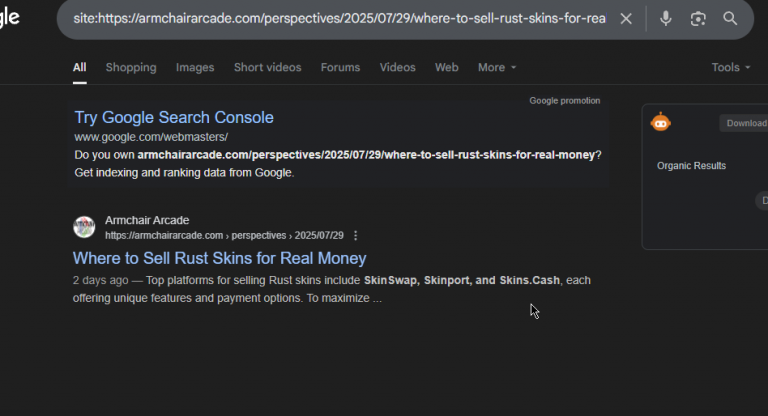768x416 pixels.
Task: Switch to the Web tab
Action: pyautogui.click(x=447, y=68)
